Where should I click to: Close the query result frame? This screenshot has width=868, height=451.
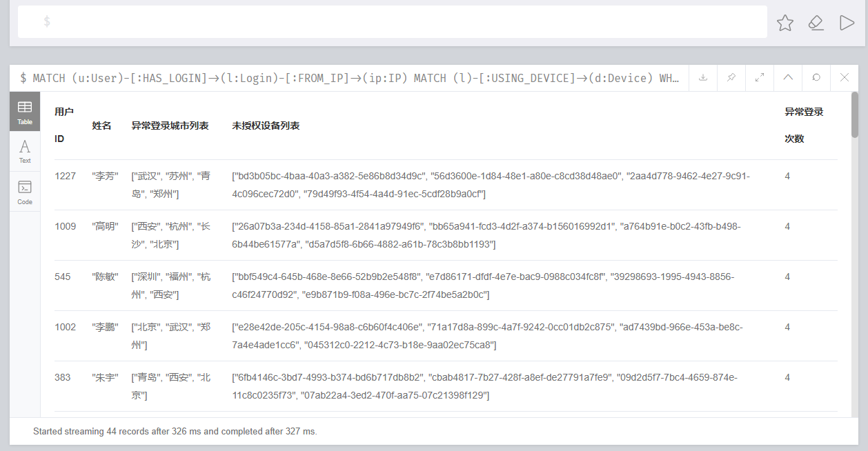point(845,78)
